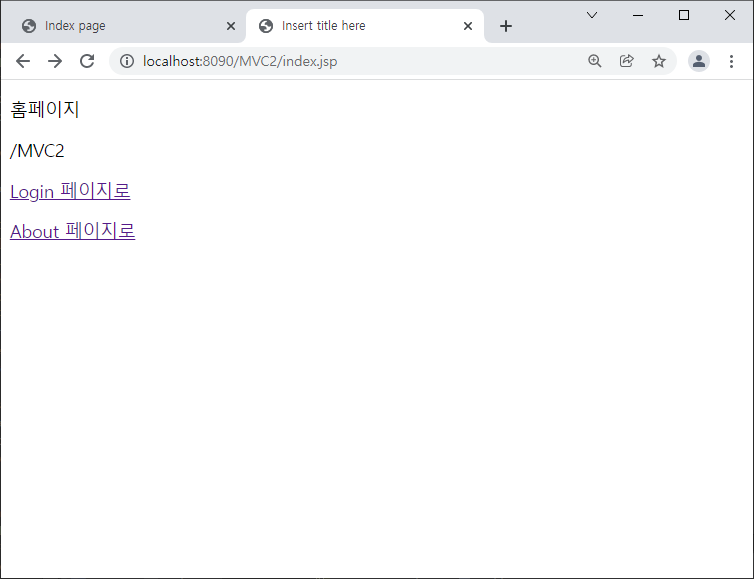Click the 홈페이지 heading text
754x579 pixels.
tap(45, 110)
